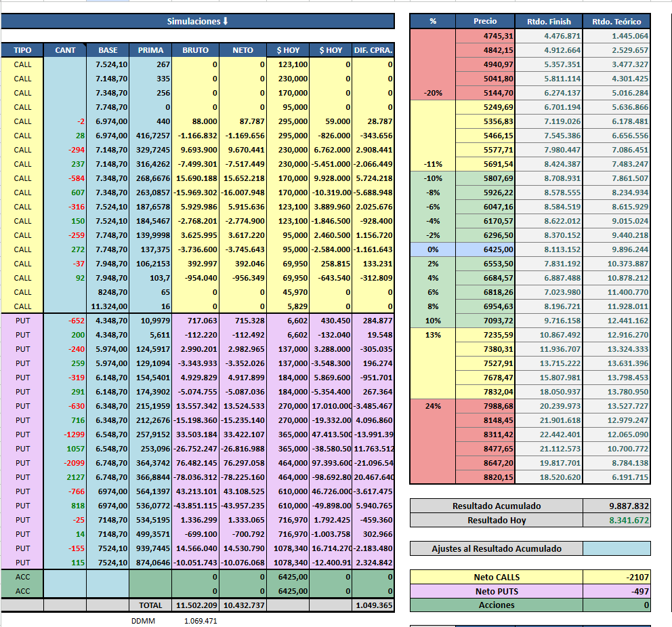Image resolution: width=672 pixels, height=627 pixels.
Task: Select the PUT quantity -1299
Action: point(65,434)
